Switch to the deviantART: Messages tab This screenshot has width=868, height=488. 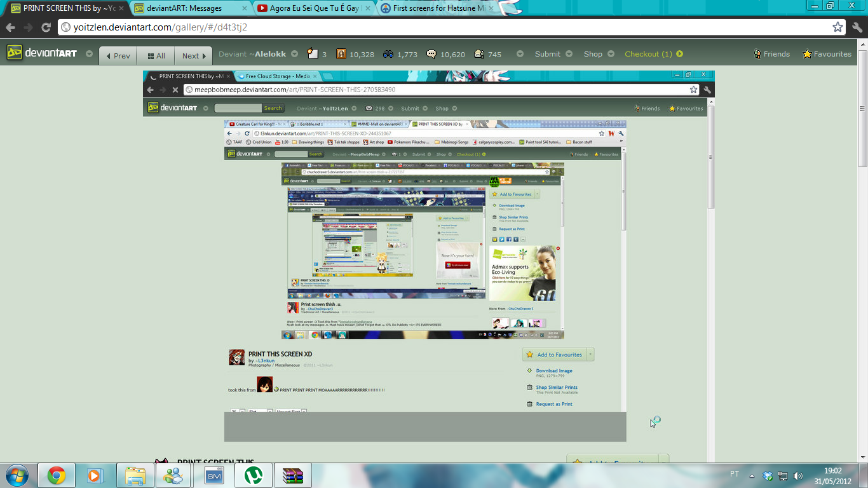191,8
